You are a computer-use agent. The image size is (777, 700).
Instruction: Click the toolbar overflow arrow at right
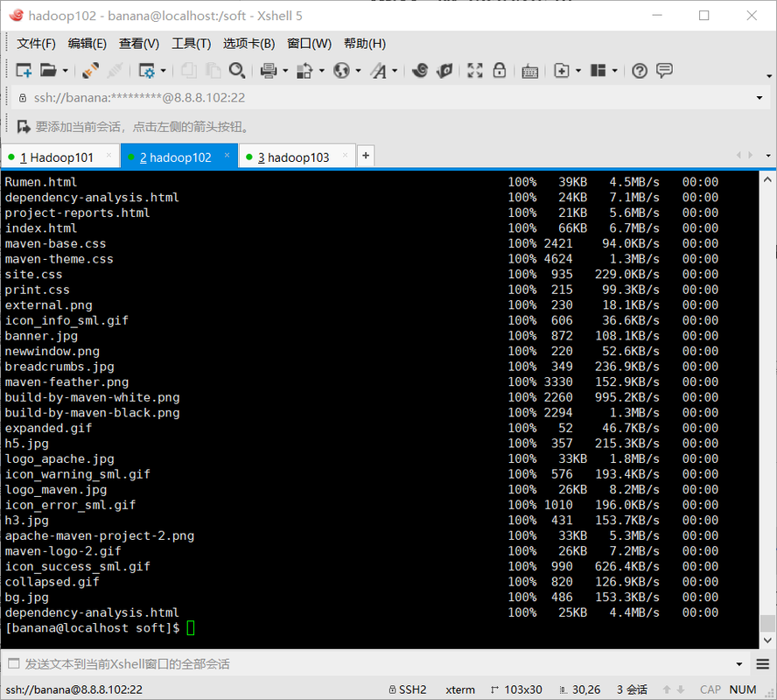[768, 76]
